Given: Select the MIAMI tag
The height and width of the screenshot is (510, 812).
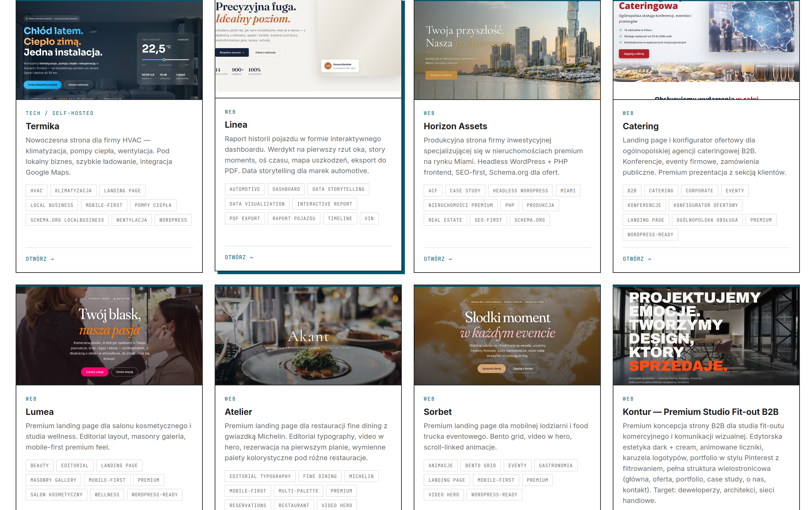Looking at the screenshot, I should coord(568,190).
